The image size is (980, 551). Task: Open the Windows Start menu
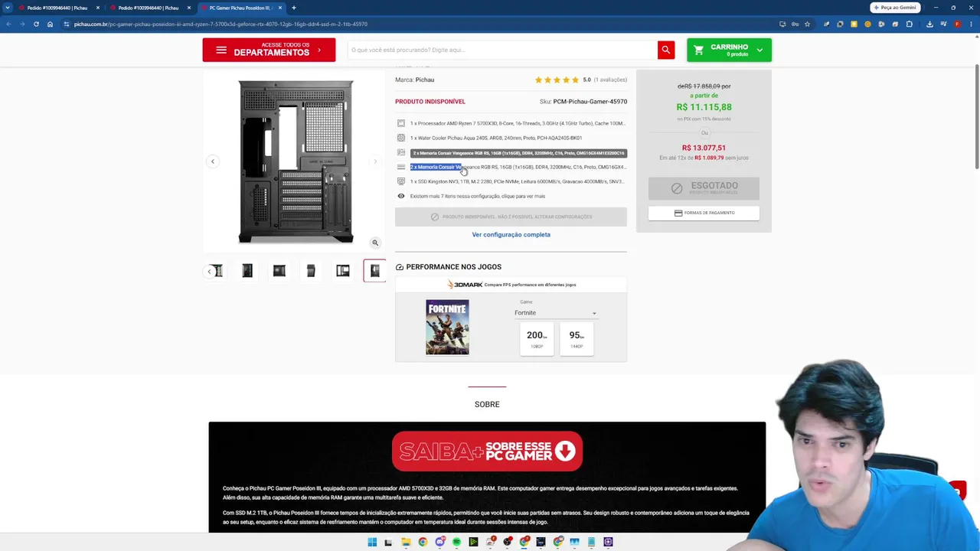(x=372, y=542)
